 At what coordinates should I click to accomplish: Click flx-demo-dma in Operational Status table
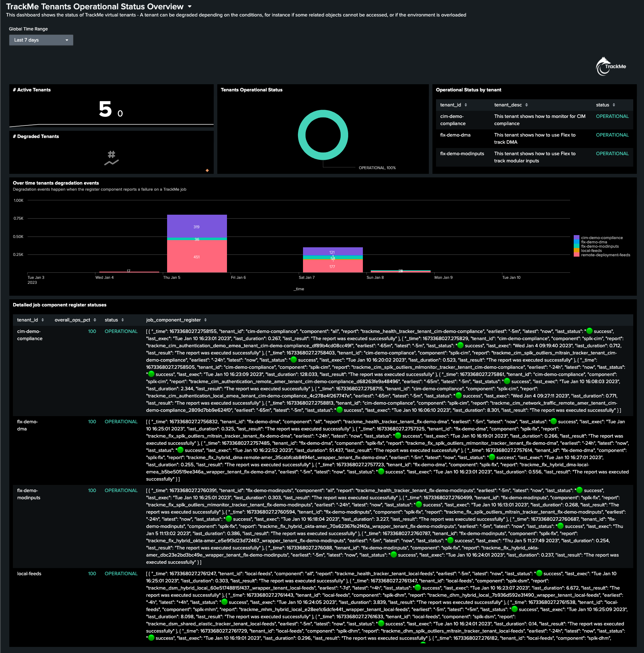455,135
